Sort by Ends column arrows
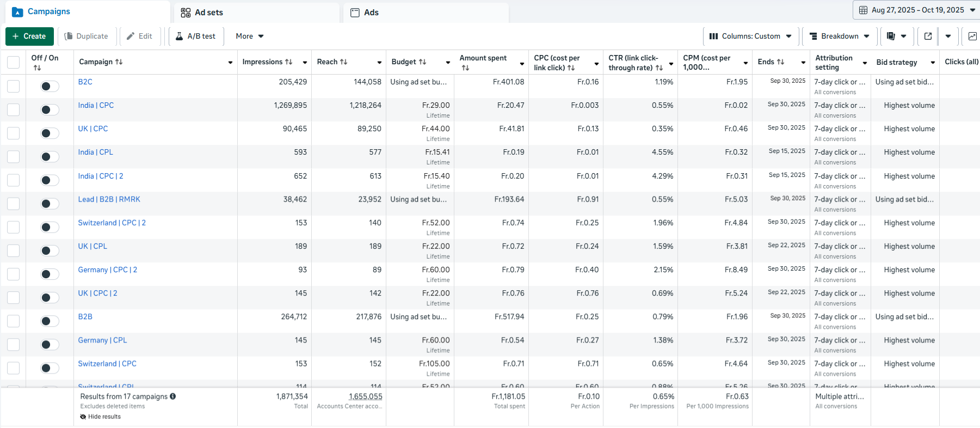This screenshot has height=428, width=980. [780, 62]
